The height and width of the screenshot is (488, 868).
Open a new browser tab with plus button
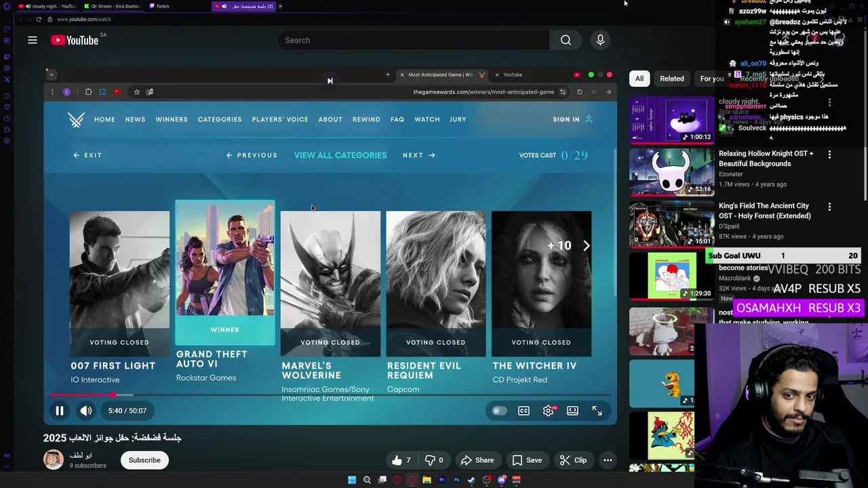click(x=280, y=6)
